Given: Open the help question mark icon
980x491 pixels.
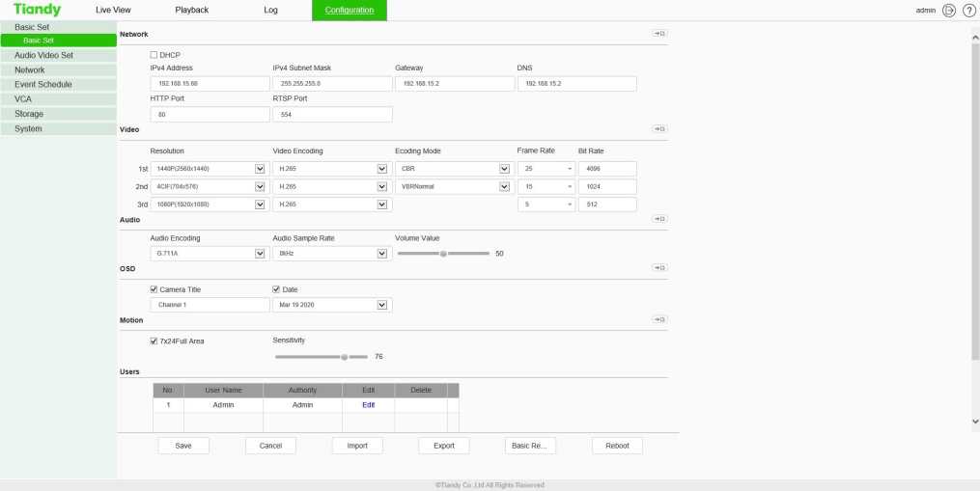Looking at the screenshot, I should [x=968, y=10].
